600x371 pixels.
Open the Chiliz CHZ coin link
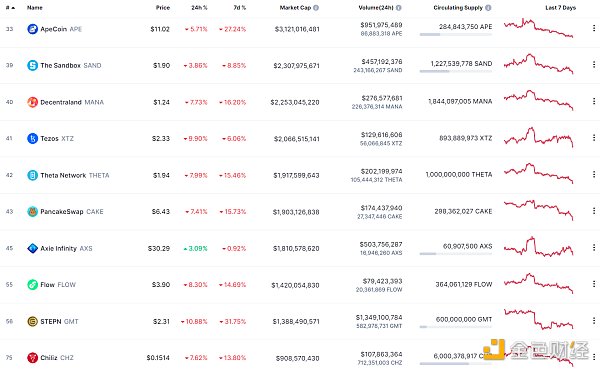point(57,358)
